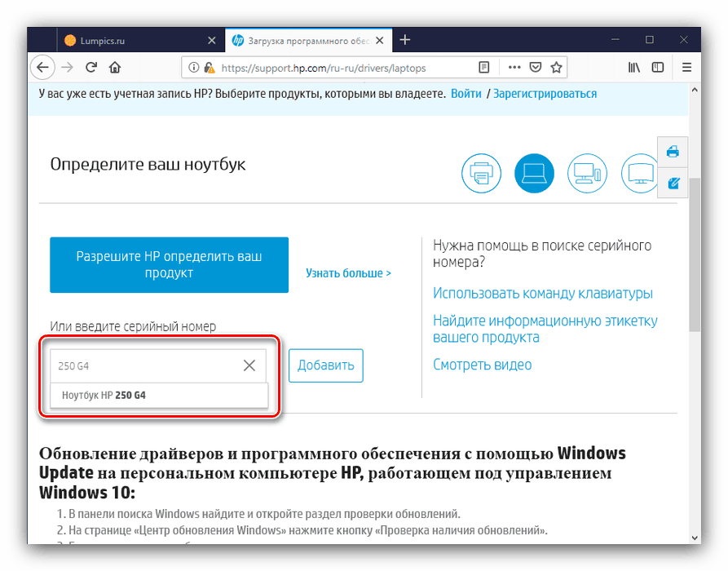Open page actions three-dot menu

pyautogui.click(x=514, y=68)
